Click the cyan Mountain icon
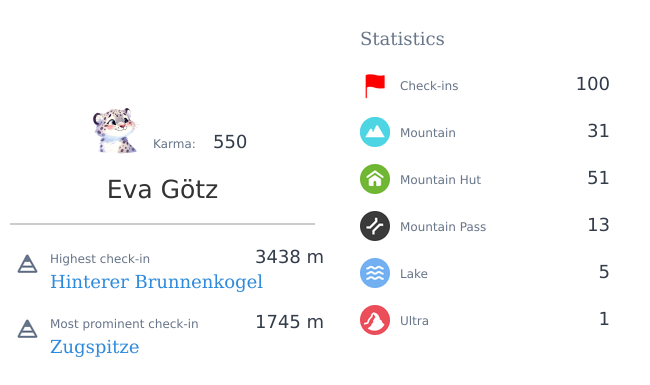Image resolution: width=650 pixels, height=385 pixels. tap(375, 132)
